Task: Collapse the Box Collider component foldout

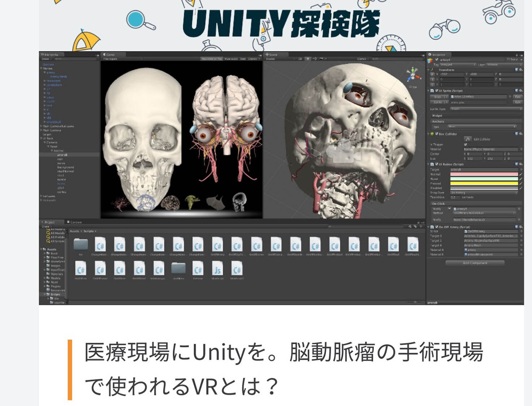Action: pyautogui.click(x=429, y=134)
